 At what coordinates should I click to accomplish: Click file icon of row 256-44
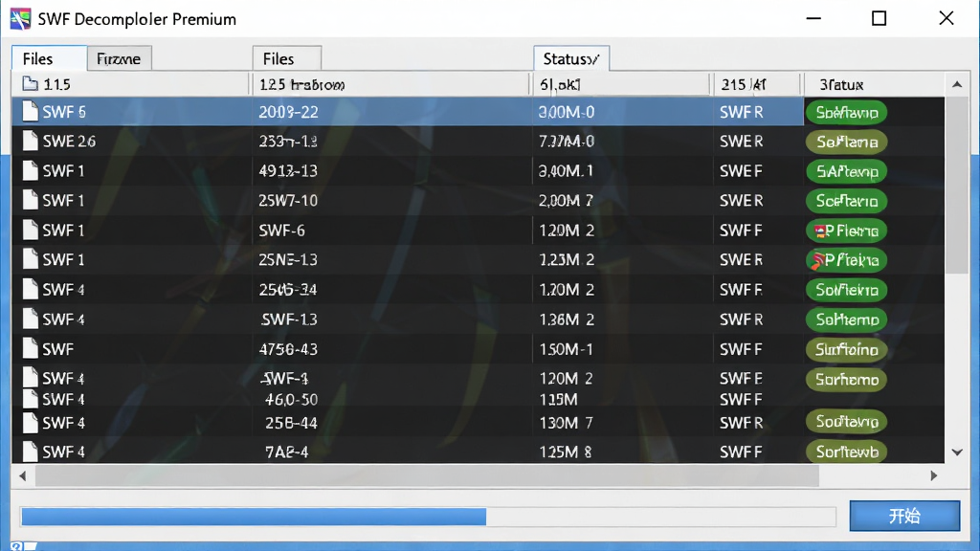(30, 422)
